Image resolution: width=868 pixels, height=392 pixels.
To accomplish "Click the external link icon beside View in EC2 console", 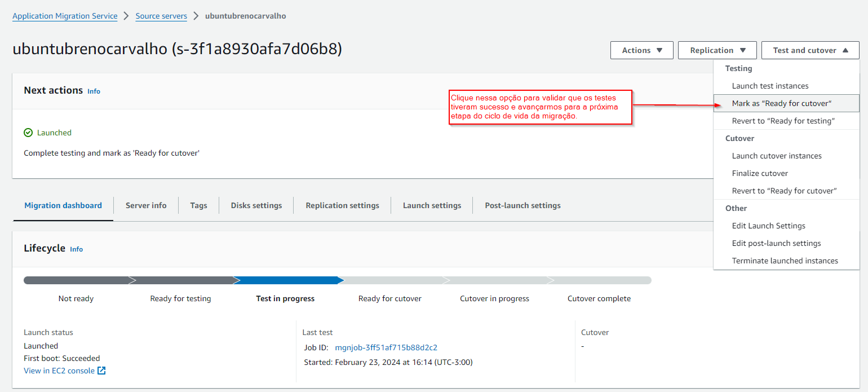I will pos(101,371).
